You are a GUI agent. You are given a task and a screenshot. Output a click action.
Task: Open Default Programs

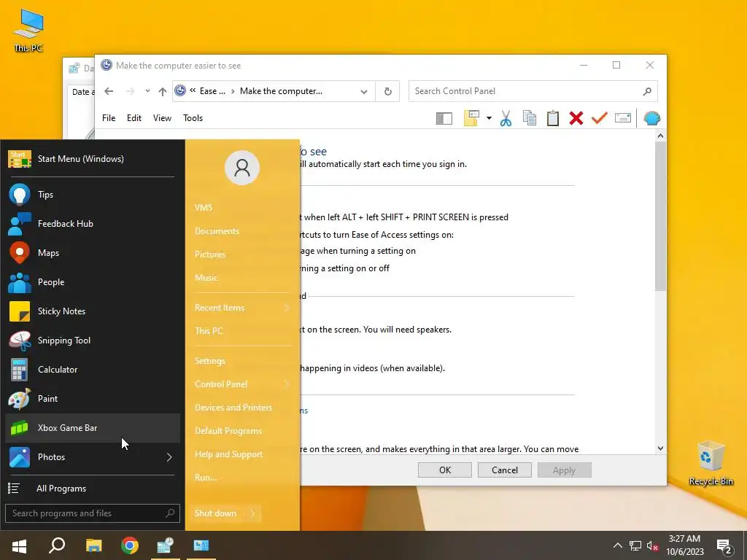(228, 431)
